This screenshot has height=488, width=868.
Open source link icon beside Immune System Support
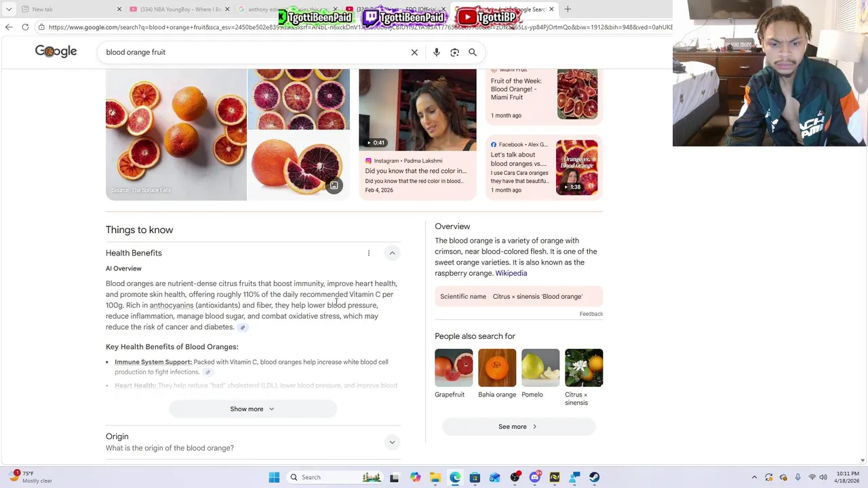pos(208,372)
